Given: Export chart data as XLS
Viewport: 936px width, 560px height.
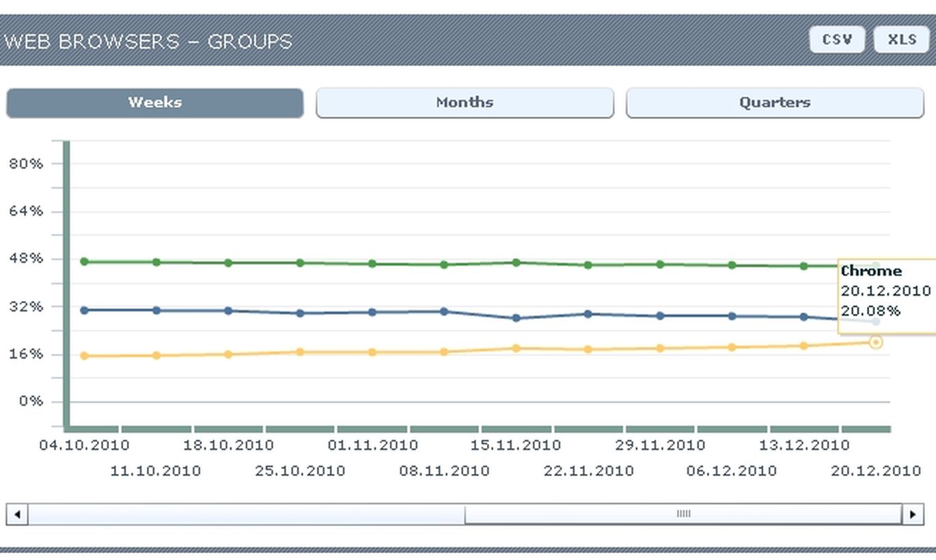Looking at the screenshot, I should [x=902, y=40].
